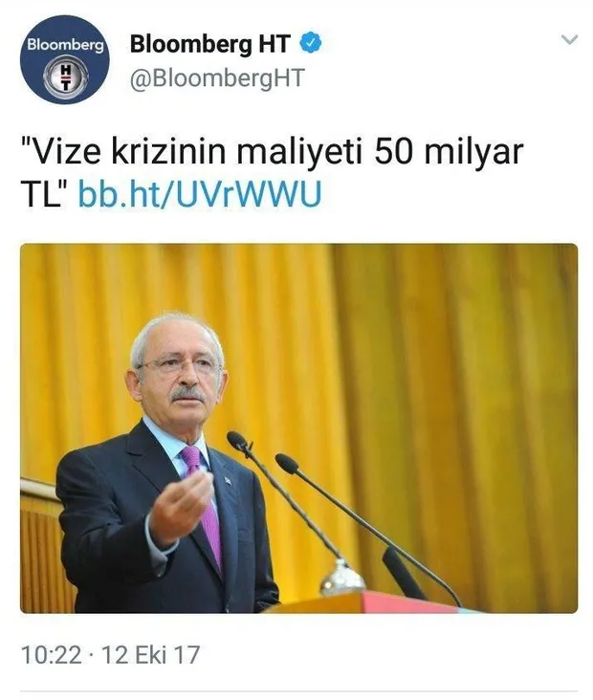The width and height of the screenshot is (593, 700).
Task: Open the Bloomberg HT display name
Action: 210,44
